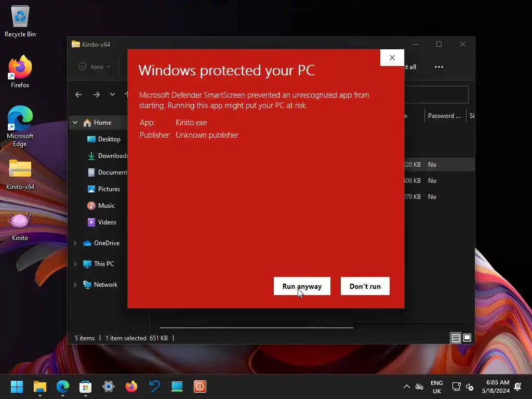Open the network status tray icon

coord(456,387)
